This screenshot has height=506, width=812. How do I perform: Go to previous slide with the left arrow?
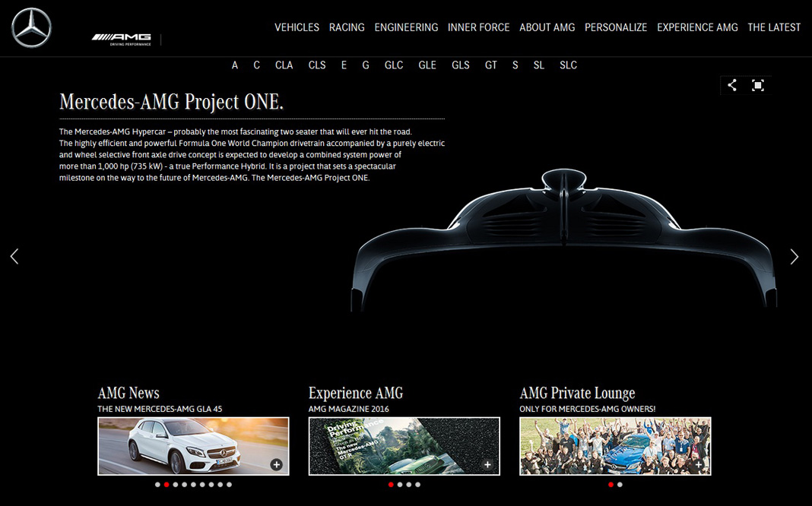pos(14,256)
